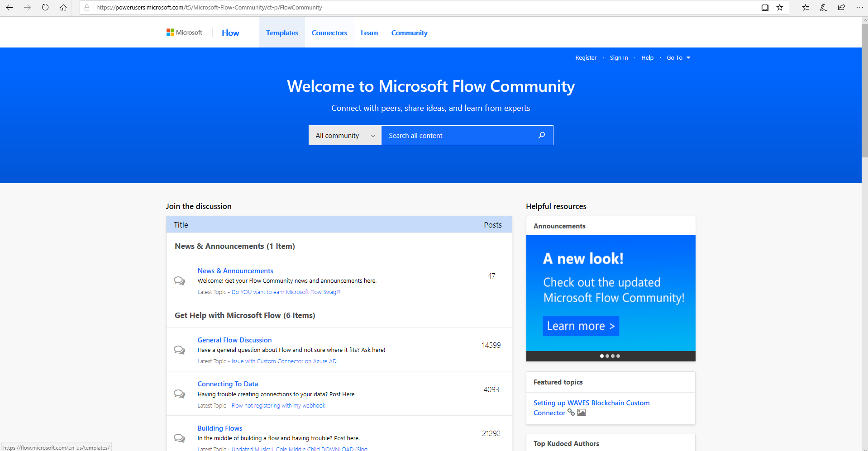Click the Learn more button in the announcement banner
This screenshot has width=868, height=451.
coord(581,326)
